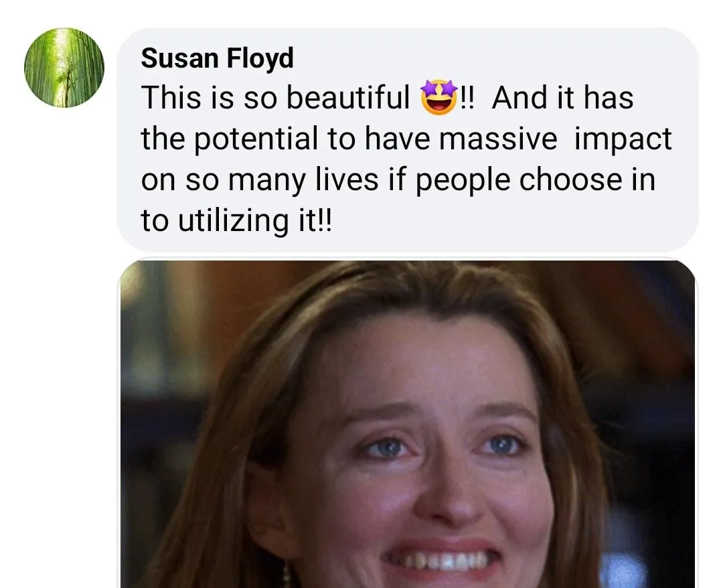The image size is (723, 588).
Task: Select the comment bubble by Susan Floyd
Action: [408, 140]
